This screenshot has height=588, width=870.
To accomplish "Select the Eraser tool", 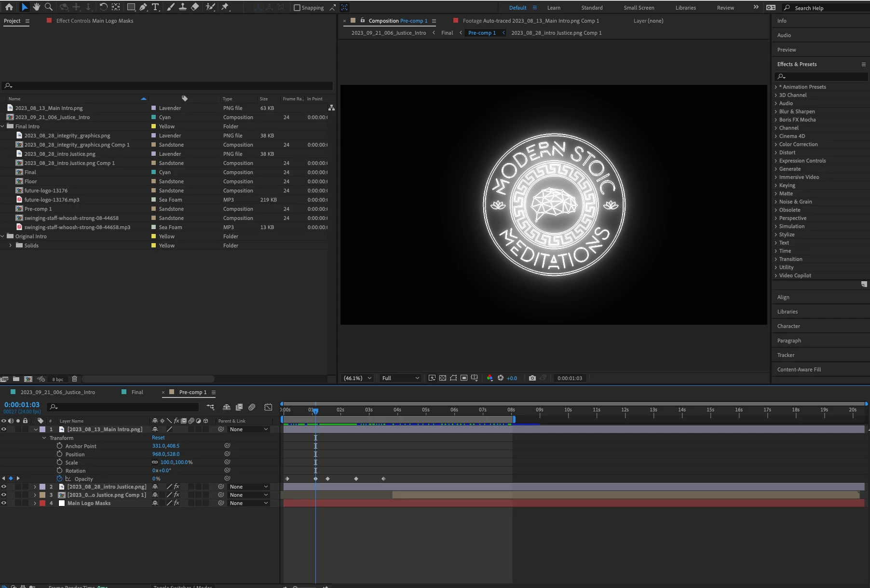I will click(x=195, y=7).
